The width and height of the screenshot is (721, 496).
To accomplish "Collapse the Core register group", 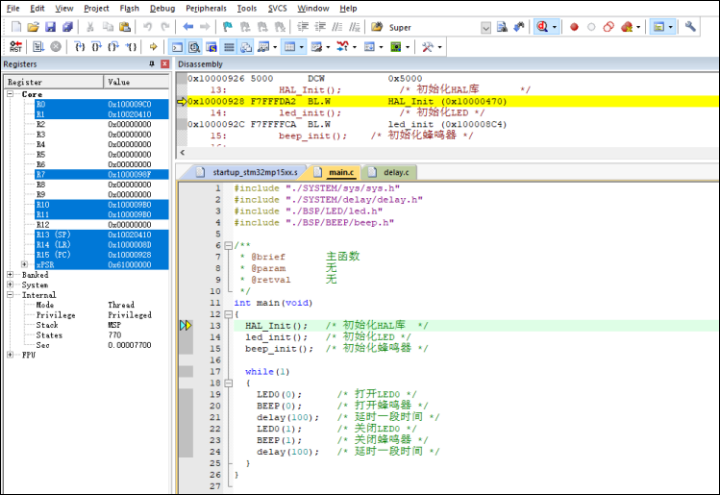I will click(x=11, y=94).
